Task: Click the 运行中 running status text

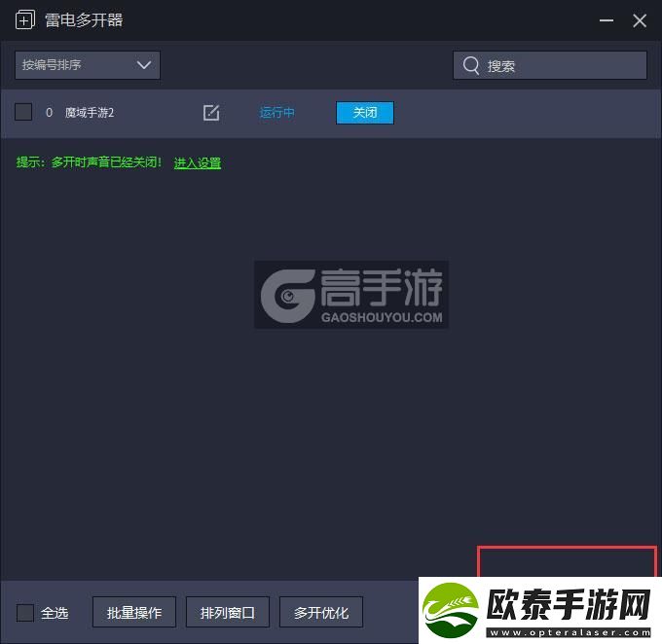Action: click(276, 113)
